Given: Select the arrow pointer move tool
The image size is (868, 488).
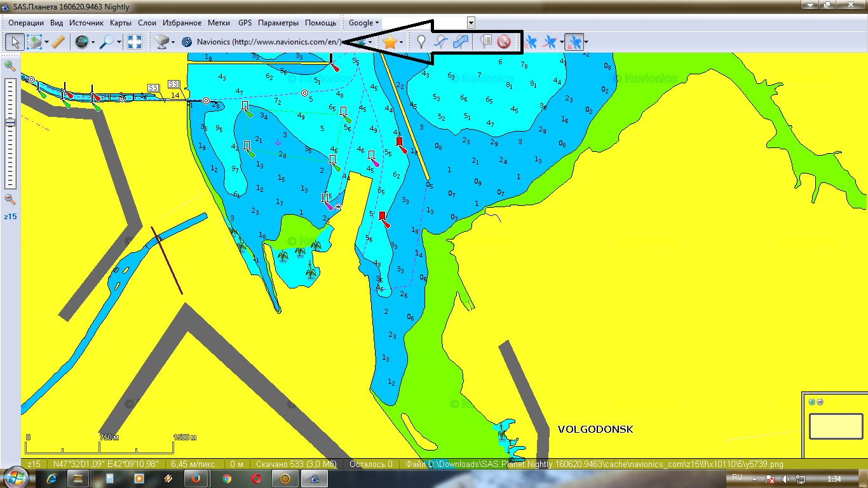Looking at the screenshot, I should [15, 42].
